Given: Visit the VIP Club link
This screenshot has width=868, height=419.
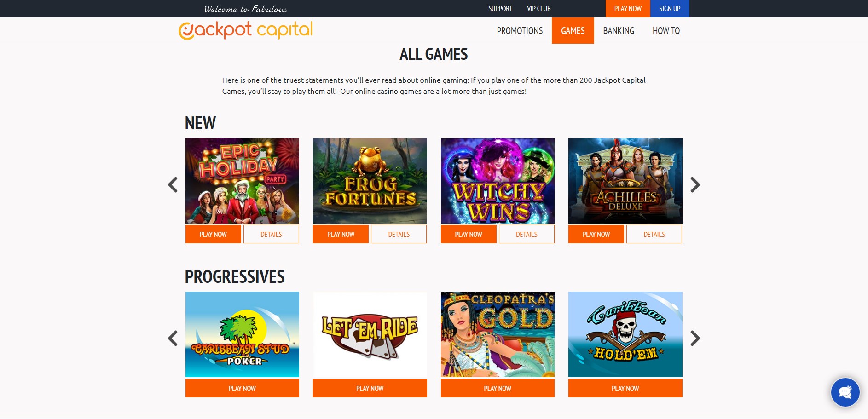Looking at the screenshot, I should tap(539, 9).
